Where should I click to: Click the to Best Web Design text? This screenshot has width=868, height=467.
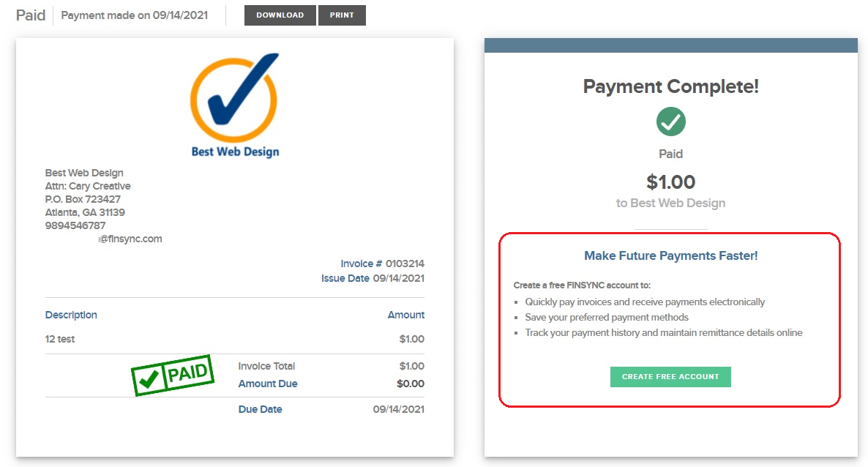671,203
